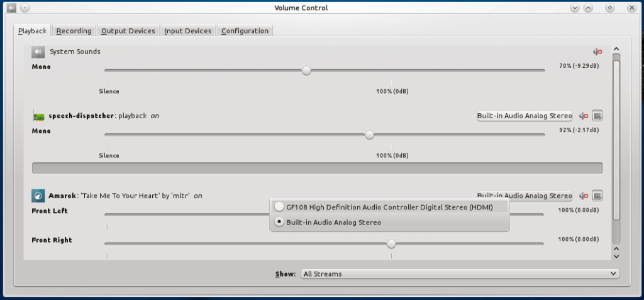Click the System Sounds Mono volume slider handle
Image resolution: width=644 pixels, height=300 pixels.
point(306,70)
